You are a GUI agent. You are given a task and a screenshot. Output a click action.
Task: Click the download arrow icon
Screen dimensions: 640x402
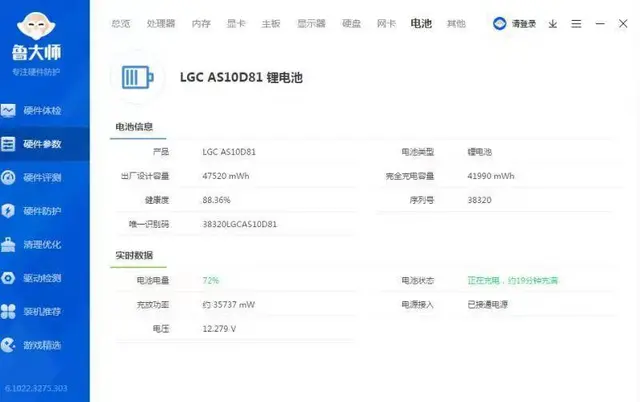(x=553, y=24)
